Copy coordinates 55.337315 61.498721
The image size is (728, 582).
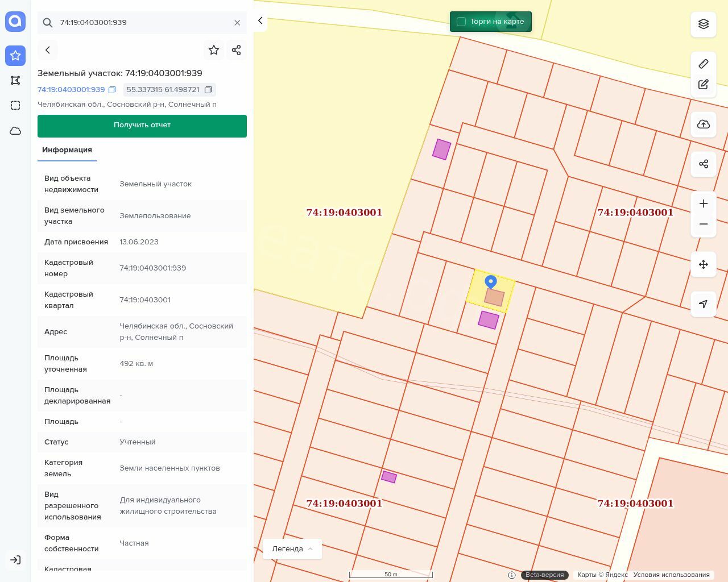point(208,90)
